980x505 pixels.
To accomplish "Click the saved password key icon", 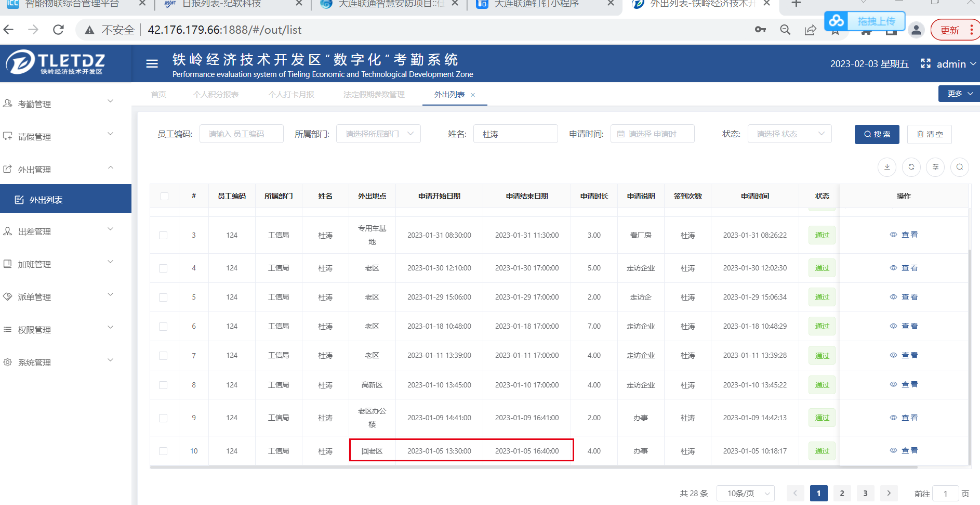I will pos(760,30).
